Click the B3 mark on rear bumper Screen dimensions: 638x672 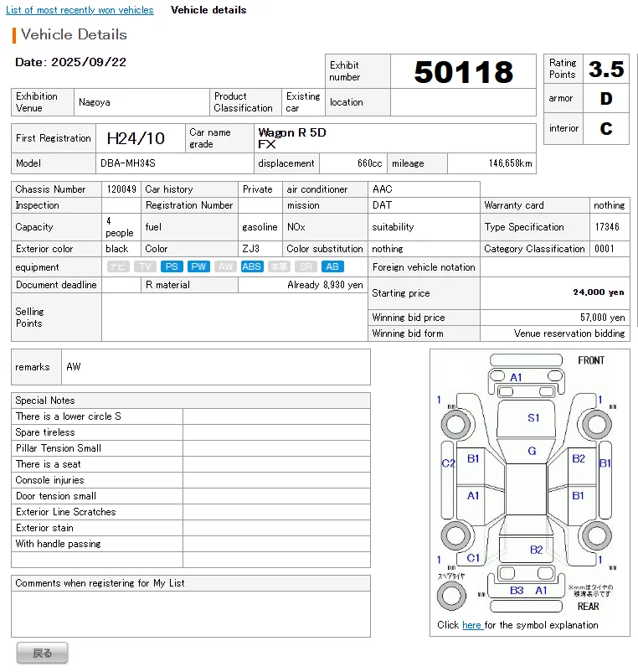(517, 591)
